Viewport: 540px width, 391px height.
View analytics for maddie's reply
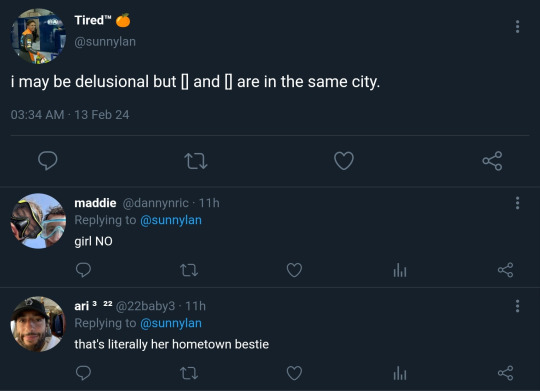(400, 270)
